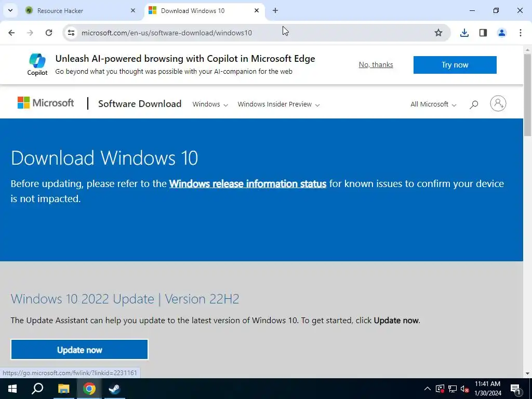Open Chrome downloads icon
The width and height of the screenshot is (532, 399).
(464, 33)
